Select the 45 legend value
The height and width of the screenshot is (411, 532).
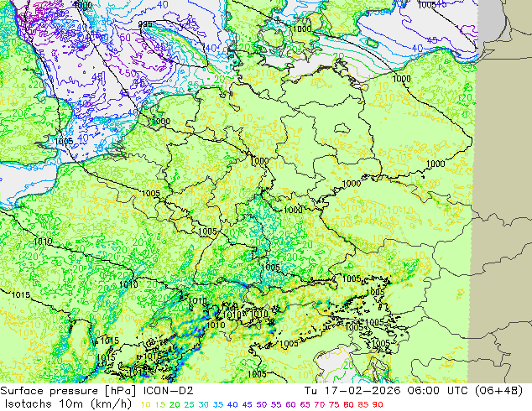coord(248,404)
